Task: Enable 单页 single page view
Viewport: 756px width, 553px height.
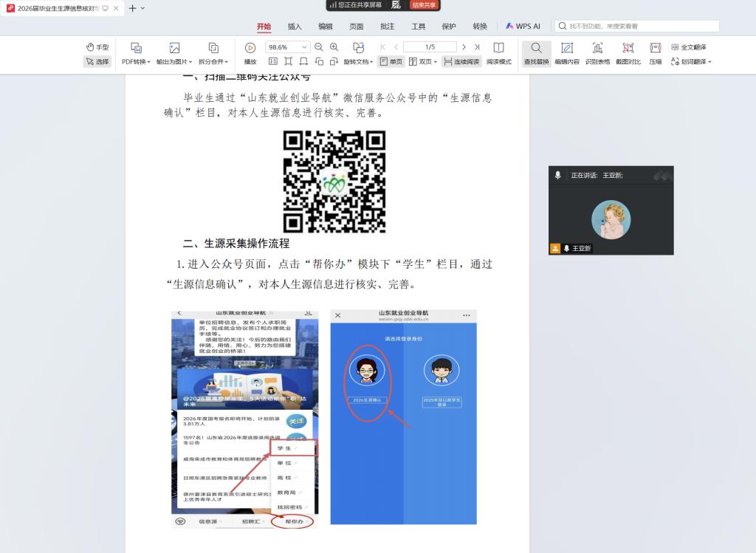Action: (391, 61)
